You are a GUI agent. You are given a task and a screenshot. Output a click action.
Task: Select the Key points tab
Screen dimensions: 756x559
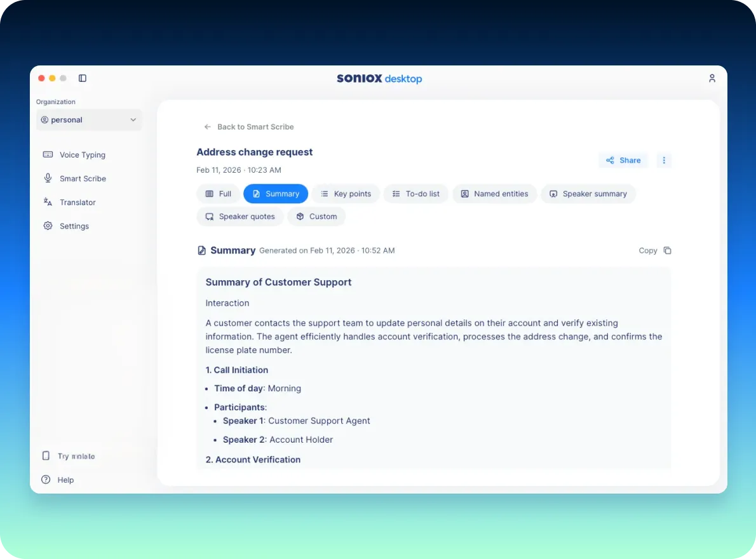coord(346,194)
